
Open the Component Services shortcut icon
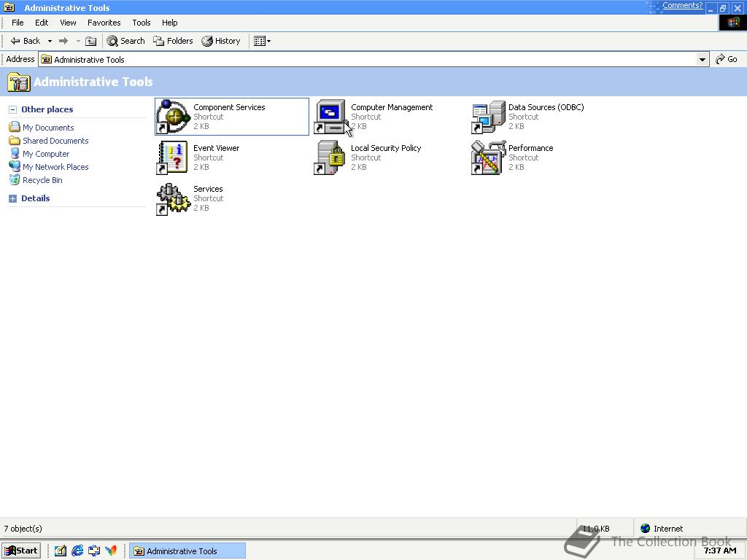174,117
